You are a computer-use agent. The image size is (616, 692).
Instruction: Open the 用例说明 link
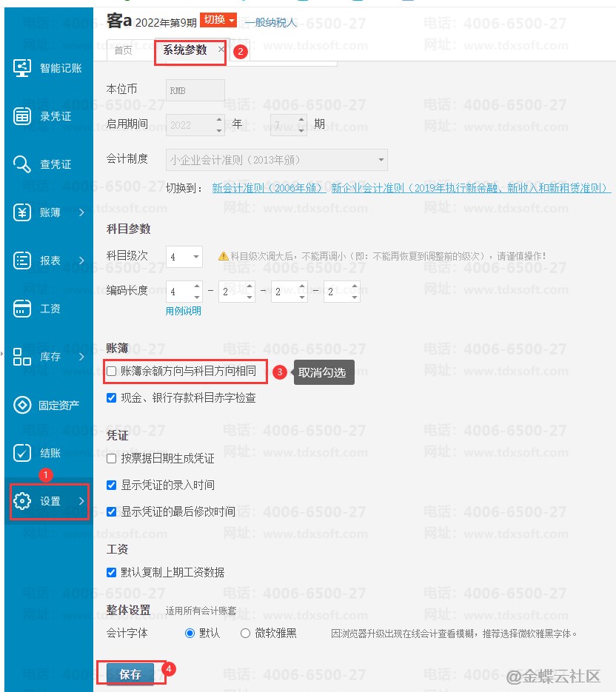pos(183,311)
